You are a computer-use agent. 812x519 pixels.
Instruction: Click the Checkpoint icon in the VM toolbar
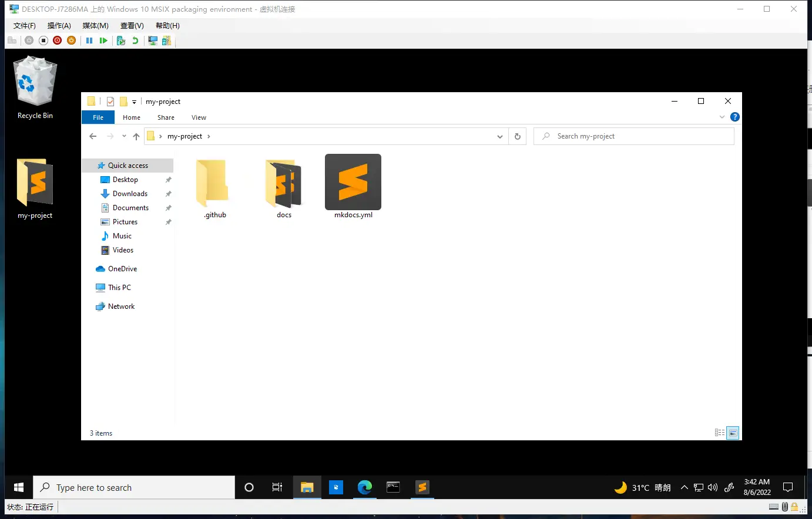point(121,41)
